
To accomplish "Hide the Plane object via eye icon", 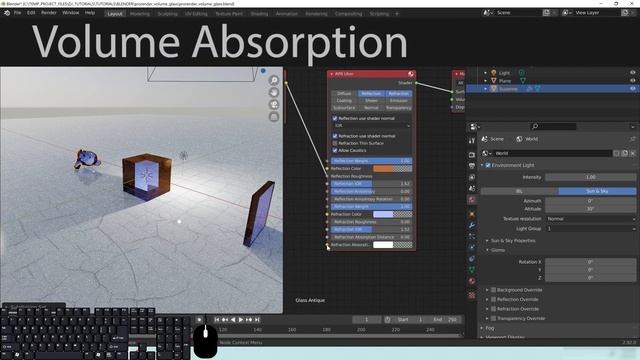I will (633, 81).
